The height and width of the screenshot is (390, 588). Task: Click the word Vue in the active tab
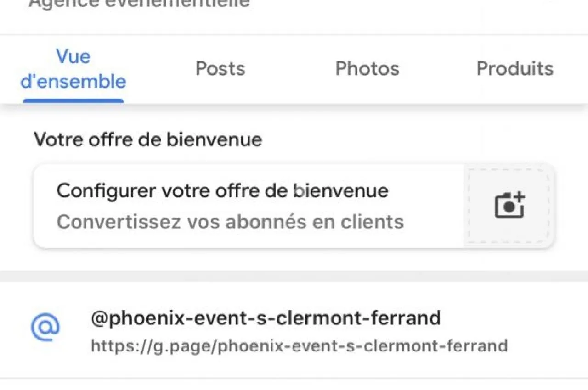tap(73, 57)
